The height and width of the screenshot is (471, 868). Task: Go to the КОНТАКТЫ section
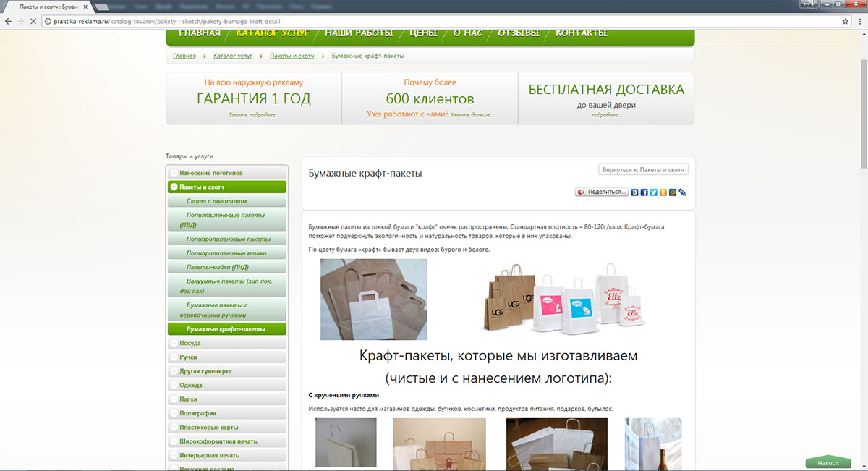581,33
